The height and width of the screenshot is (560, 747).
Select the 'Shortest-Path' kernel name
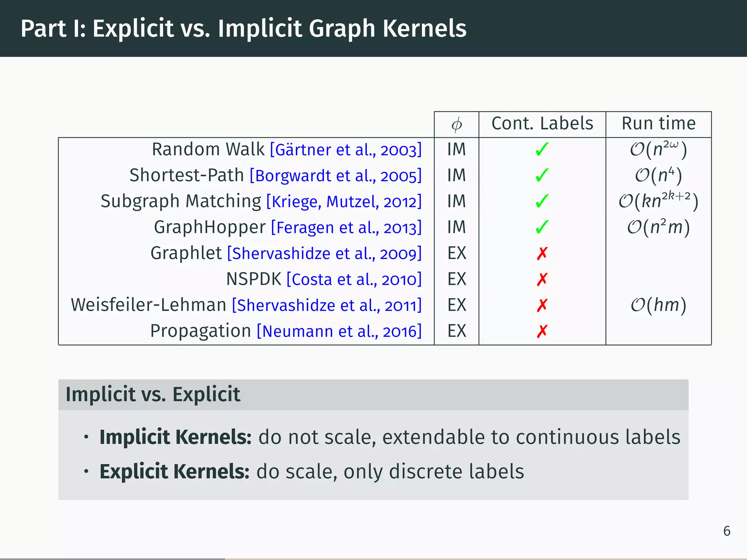[x=187, y=175]
